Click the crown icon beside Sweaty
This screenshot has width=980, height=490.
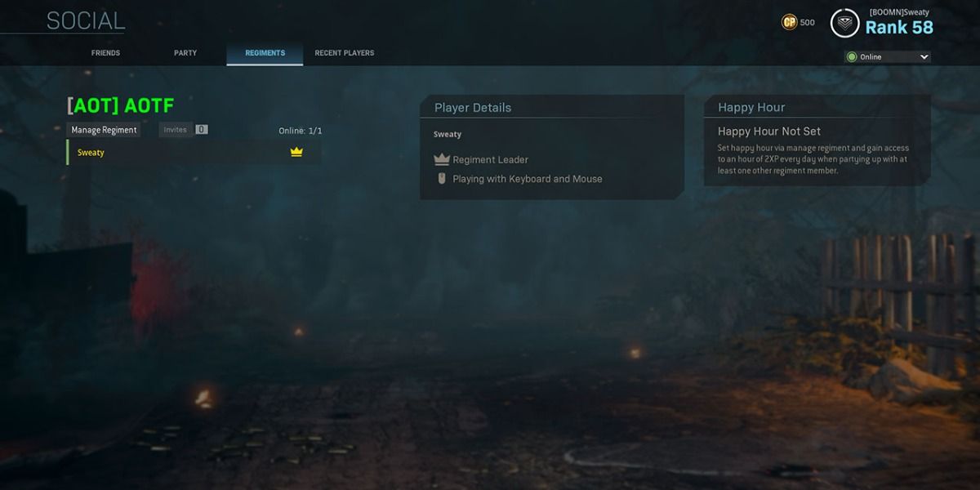[296, 152]
